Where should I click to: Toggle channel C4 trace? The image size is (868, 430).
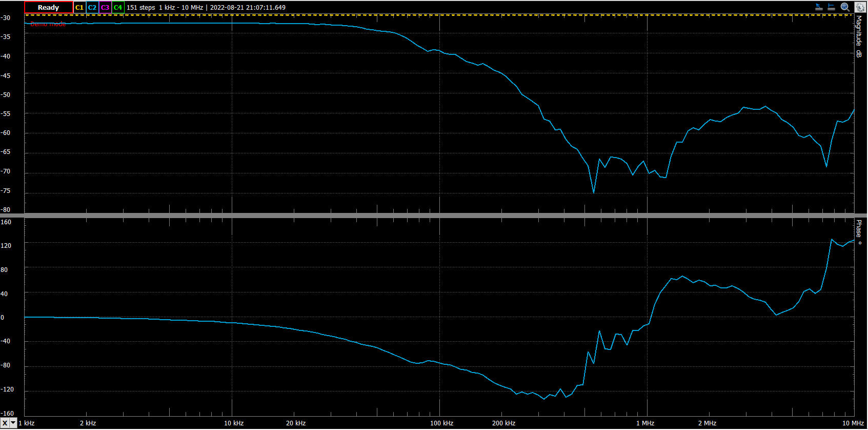118,8
